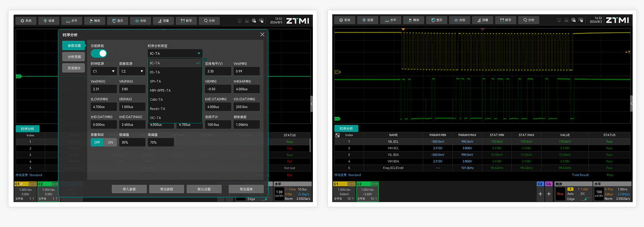This screenshot has width=644, height=227.
Task: Select SPI-TA from the analysis type list
Action: (156, 81)
